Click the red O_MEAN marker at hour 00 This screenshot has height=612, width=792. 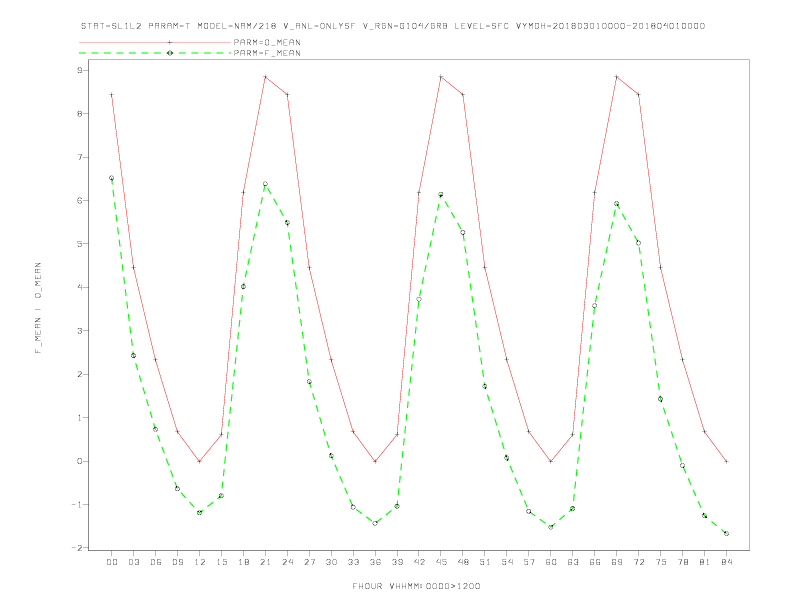click(x=112, y=94)
